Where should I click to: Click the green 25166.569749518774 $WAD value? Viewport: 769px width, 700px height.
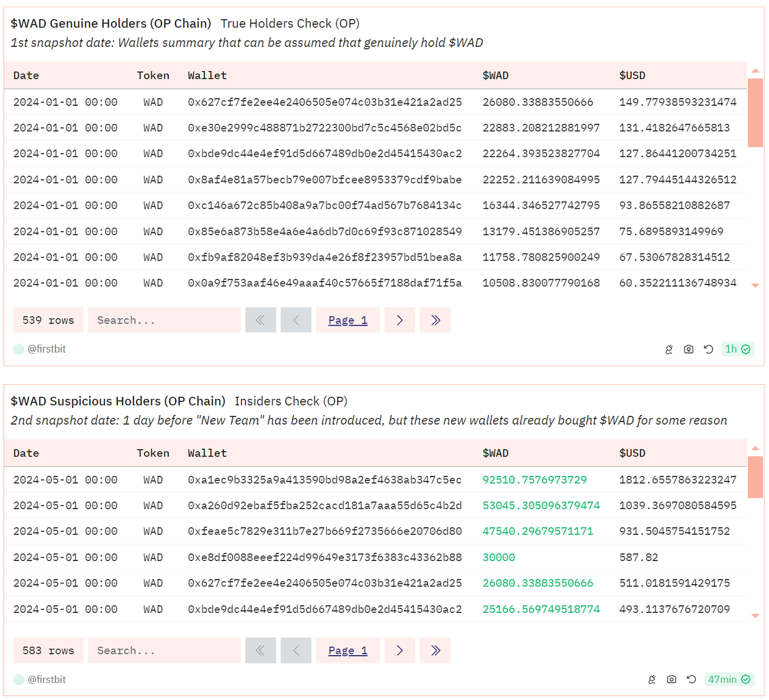coord(542,610)
